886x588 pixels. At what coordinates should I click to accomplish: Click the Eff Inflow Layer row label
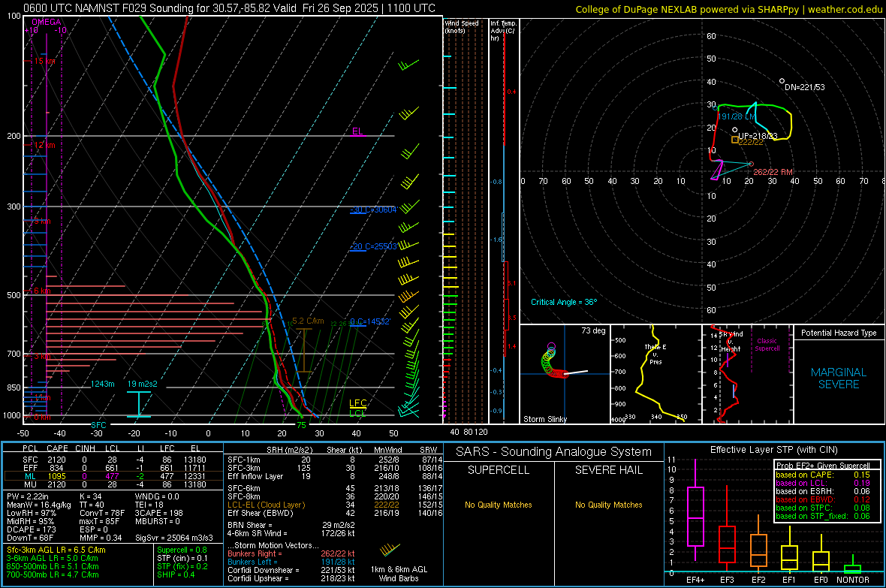[x=255, y=476]
